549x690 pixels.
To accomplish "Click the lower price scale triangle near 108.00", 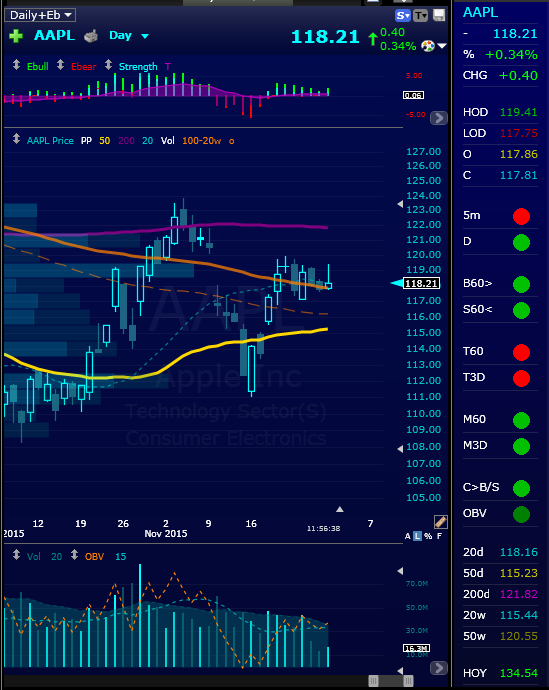I will tap(400, 449).
